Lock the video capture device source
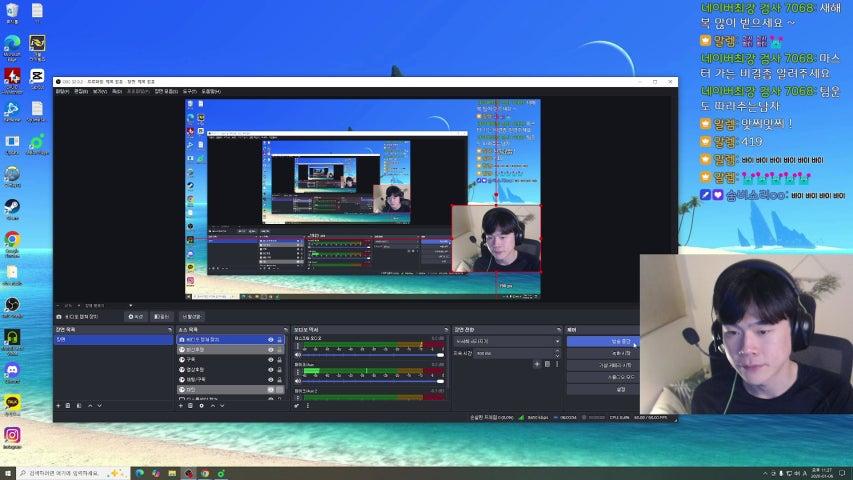This screenshot has width=853, height=480. point(279,340)
